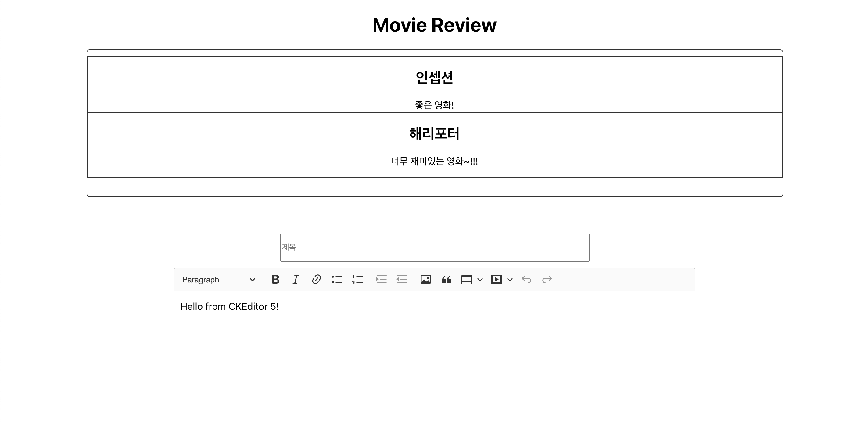Open the table options chevron
This screenshot has height=436, width=868.
480,279
